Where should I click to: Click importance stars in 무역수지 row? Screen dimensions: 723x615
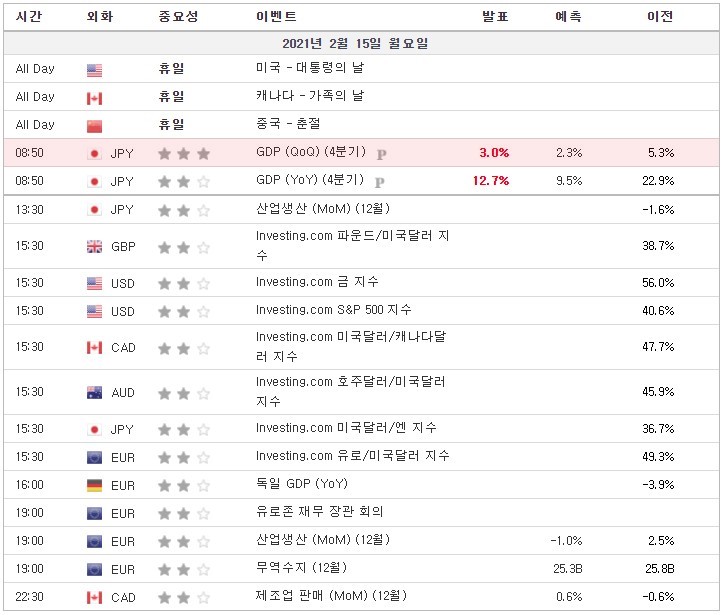pos(184,570)
